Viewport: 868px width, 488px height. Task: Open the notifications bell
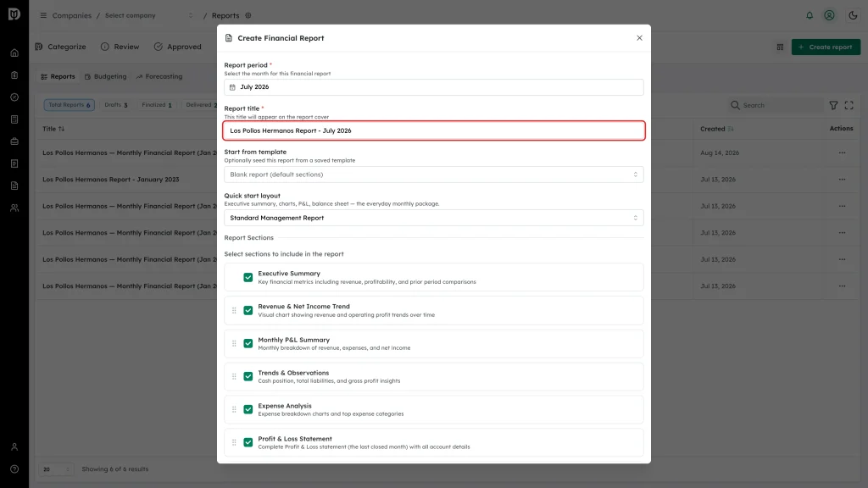(810, 15)
